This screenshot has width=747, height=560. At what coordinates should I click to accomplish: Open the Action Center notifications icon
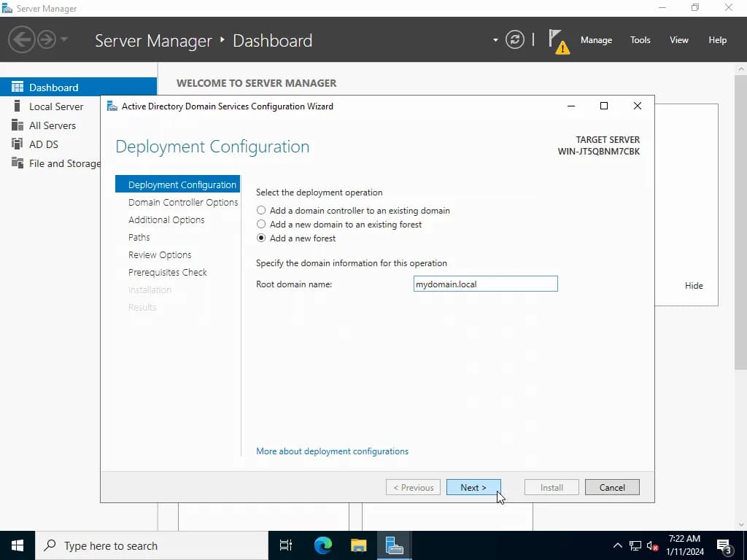[x=724, y=545]
